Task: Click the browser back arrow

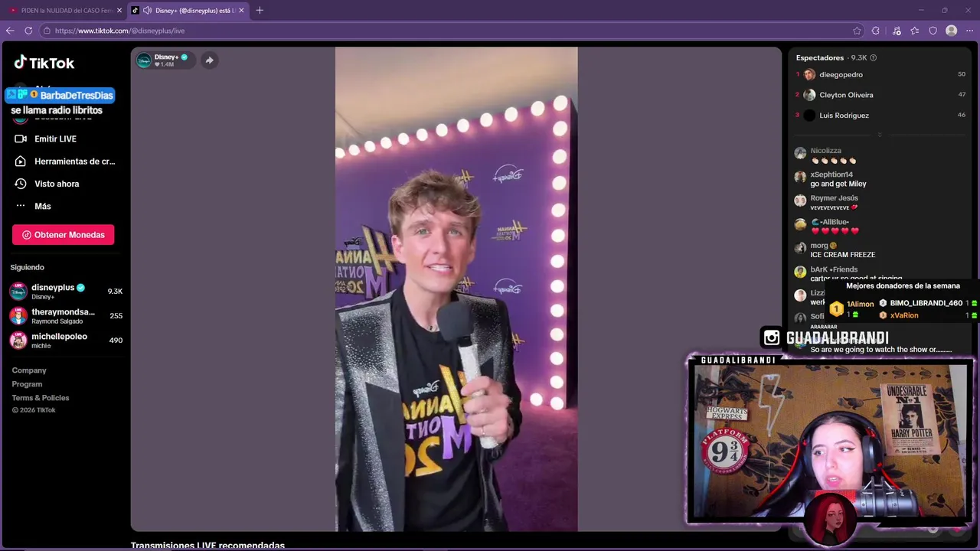Action: 10,31
